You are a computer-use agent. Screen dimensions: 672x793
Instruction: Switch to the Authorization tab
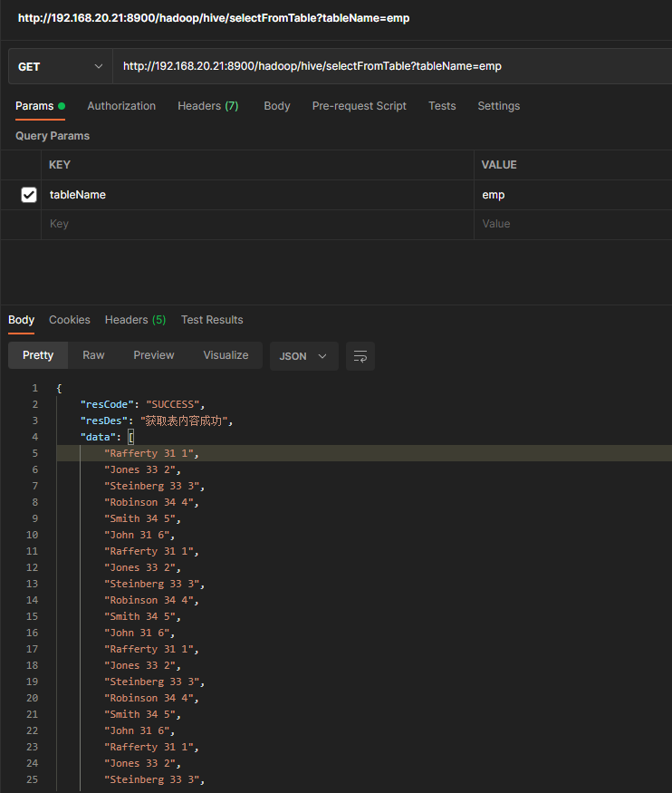tap(121, 106)
